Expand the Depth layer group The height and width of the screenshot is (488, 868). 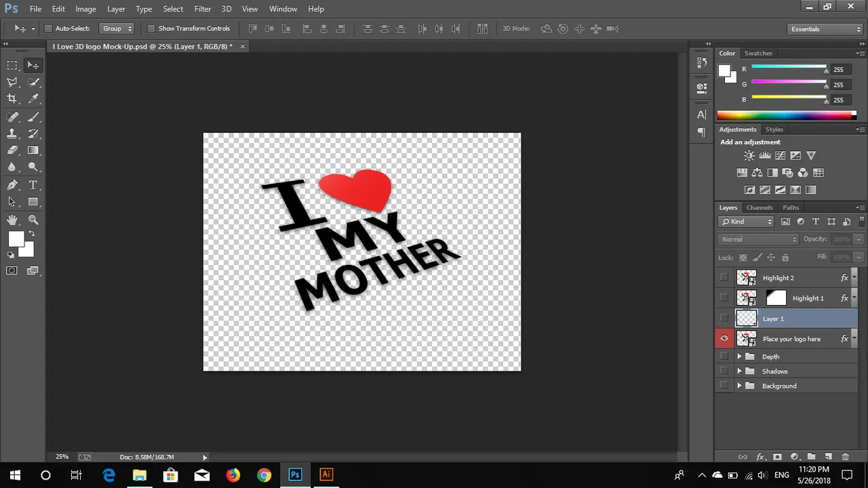pyautogui.click(x=739, y=357)
